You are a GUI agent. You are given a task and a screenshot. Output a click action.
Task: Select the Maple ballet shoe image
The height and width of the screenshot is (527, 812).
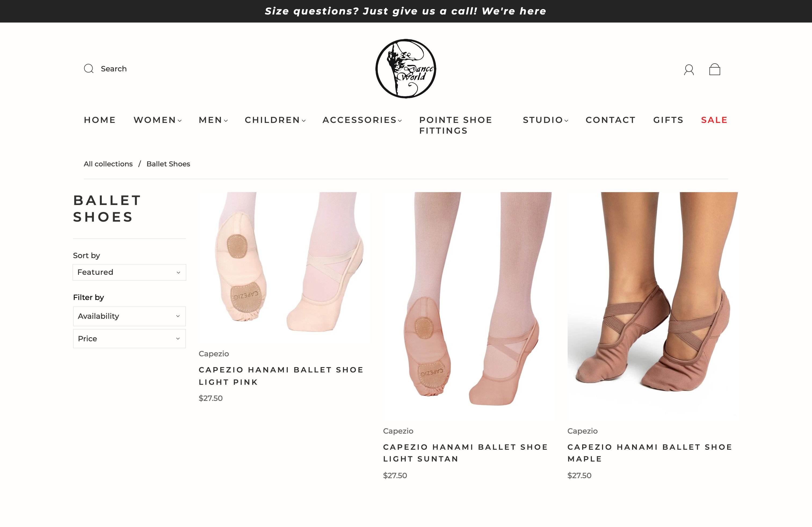652,303
